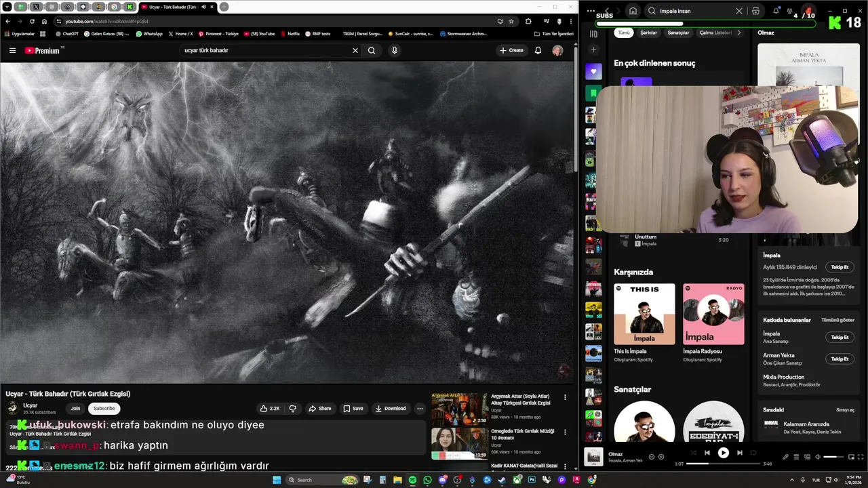Open Windows Start menu

tap(276, 480)
